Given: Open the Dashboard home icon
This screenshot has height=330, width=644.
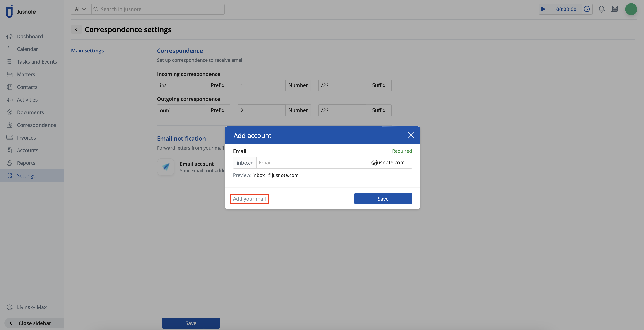Looking at the screenshot, I should [10, 36].
